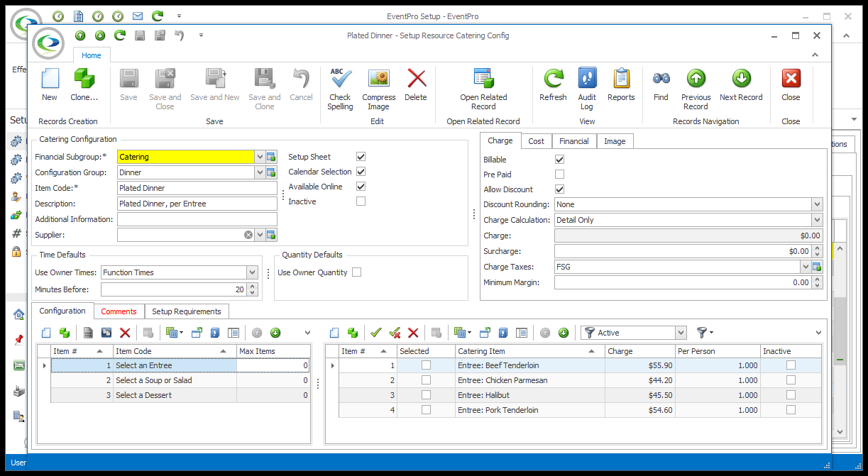Check the Use Owner Quantity checkbox
Image resolution: width=868 pixels, height=476 pixels.
[356, 272]
